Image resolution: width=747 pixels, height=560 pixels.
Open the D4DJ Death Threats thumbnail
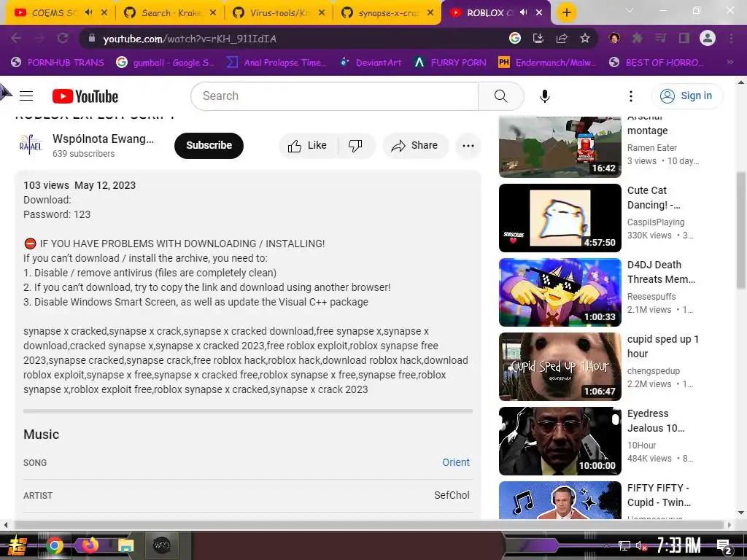560,292
